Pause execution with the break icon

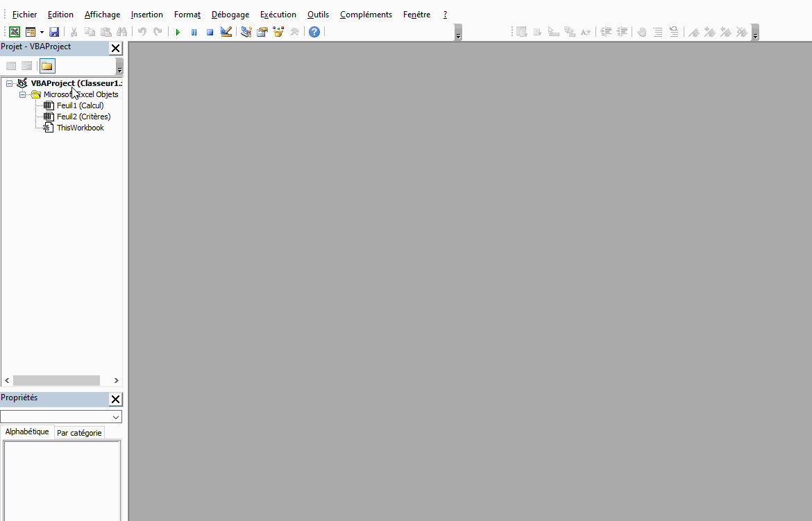coord(194,32)
